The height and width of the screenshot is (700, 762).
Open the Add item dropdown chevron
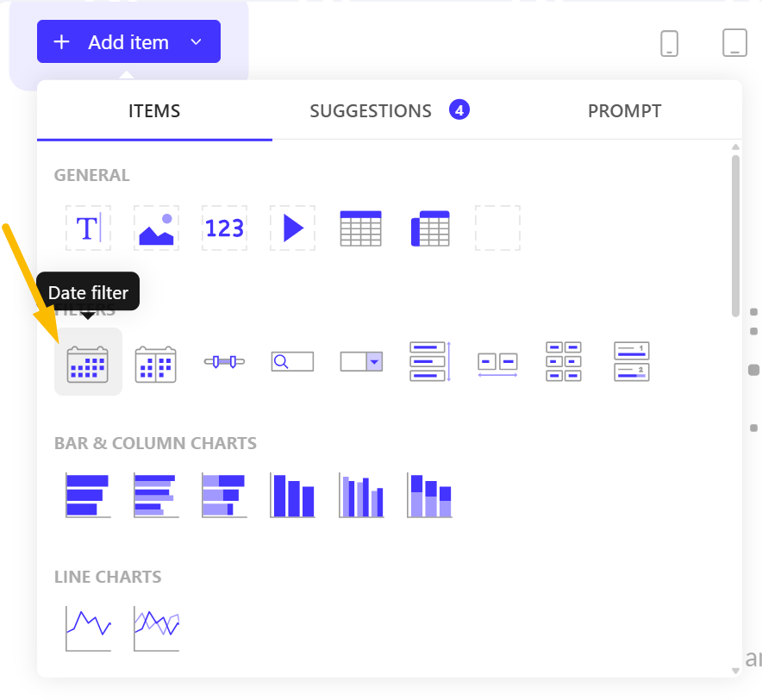pos(196,42)
